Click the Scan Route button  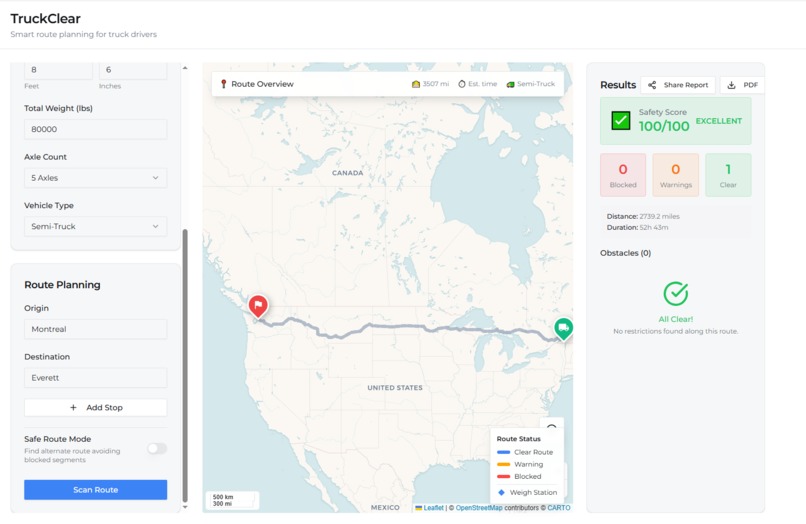(x=96, y=490)
